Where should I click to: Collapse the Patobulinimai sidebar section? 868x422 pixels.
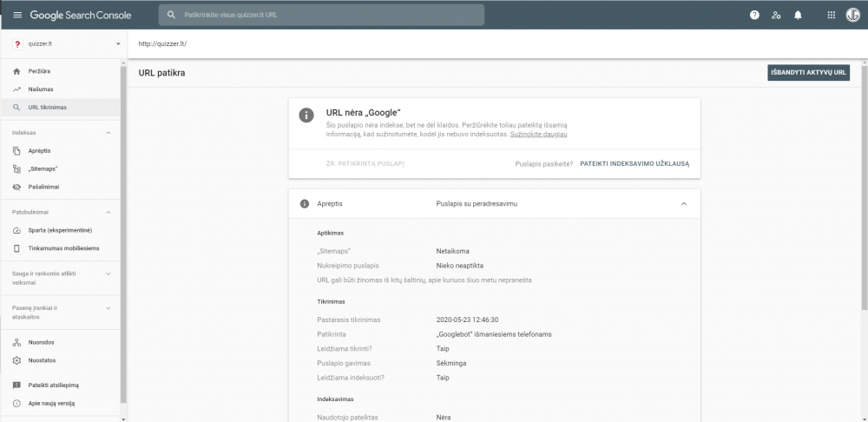tap(108, 212)
